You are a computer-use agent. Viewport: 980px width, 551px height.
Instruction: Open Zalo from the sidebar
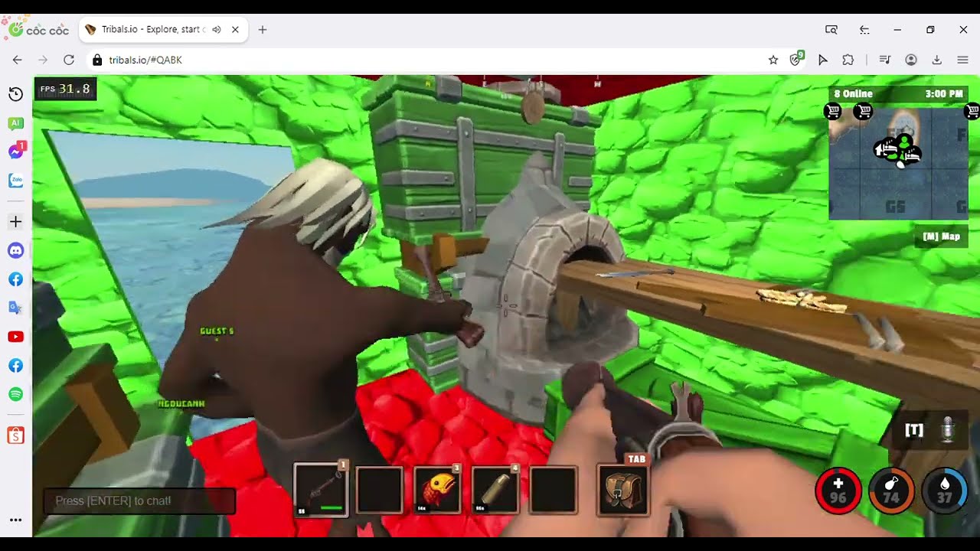(15, 181)
